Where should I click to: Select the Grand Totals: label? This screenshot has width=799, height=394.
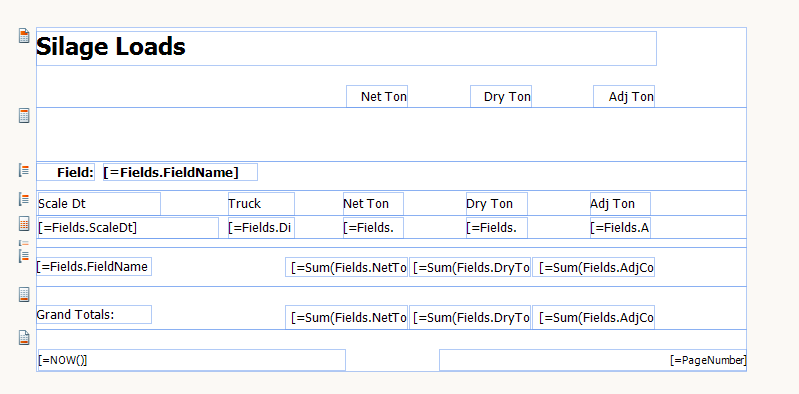(94, 314)
